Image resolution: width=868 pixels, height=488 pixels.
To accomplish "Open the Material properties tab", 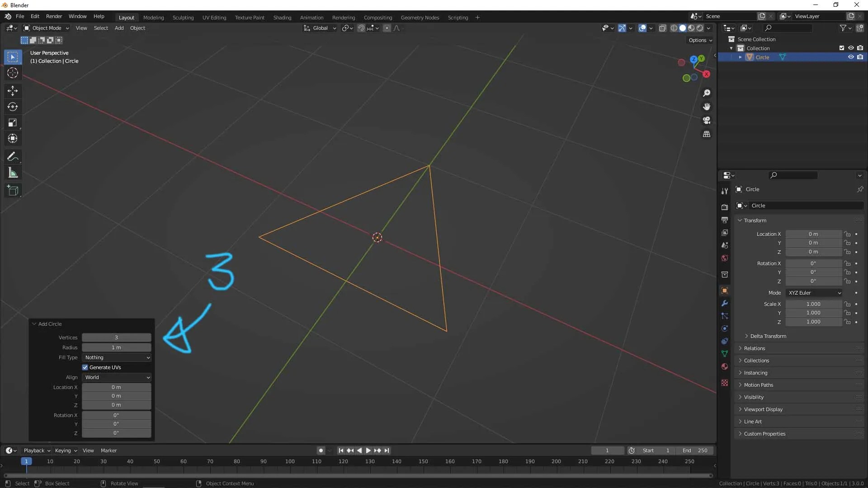I will [x=725, y=366].
